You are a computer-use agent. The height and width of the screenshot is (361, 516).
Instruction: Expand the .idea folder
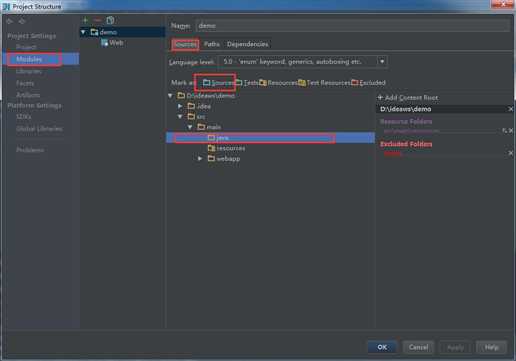180,106
